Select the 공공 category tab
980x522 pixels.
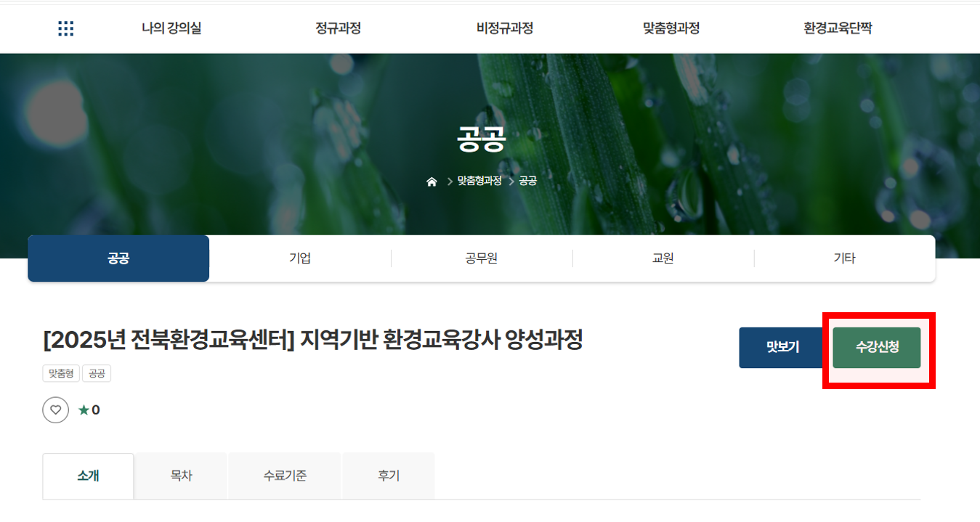click(118, 258)
